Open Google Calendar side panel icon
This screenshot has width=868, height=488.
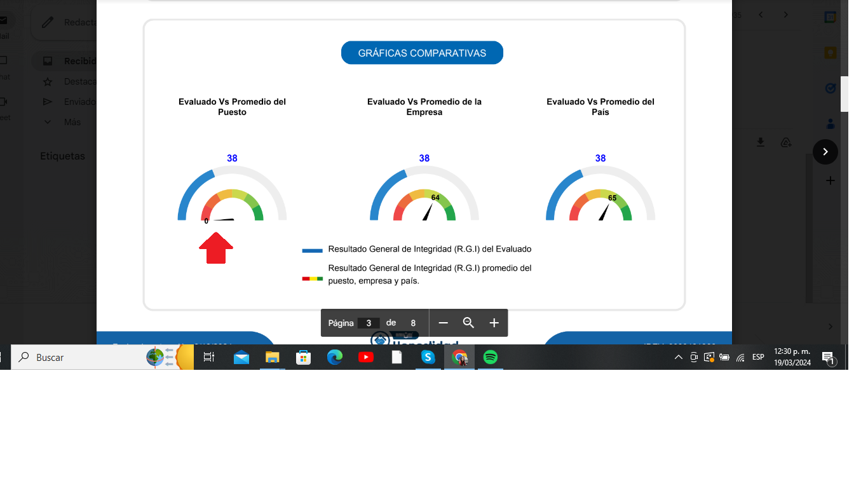coord(830,17)
